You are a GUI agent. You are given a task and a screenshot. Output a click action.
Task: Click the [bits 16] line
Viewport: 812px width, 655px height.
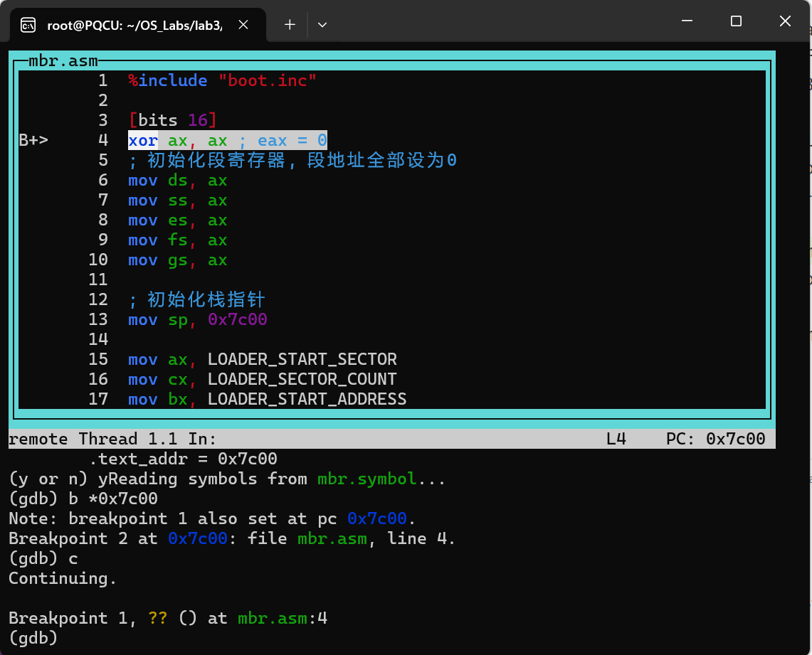[x=172, y=121]
